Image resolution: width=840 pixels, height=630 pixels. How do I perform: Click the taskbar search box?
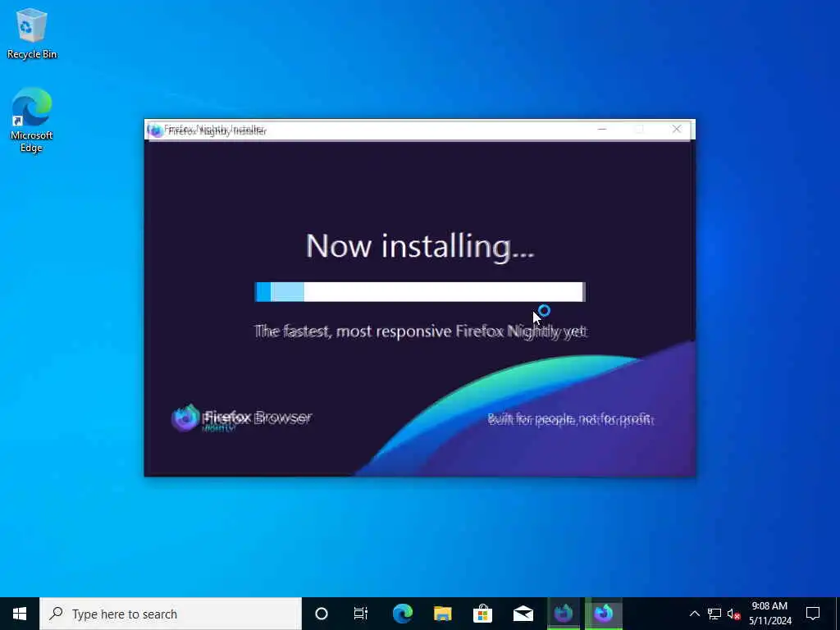[171, 614]
